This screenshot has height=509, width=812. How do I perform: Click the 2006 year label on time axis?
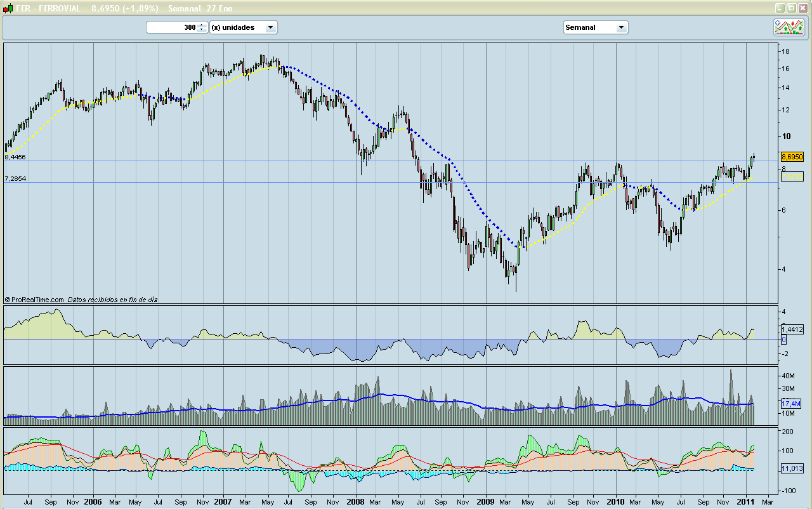[93, 501]
